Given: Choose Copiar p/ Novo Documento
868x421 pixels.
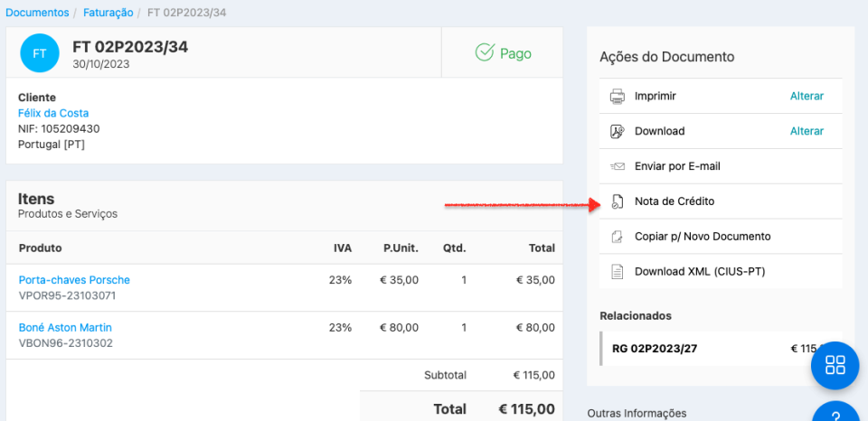Looking at the screenshot, I should pyautogui.click(x=703, y=237).
